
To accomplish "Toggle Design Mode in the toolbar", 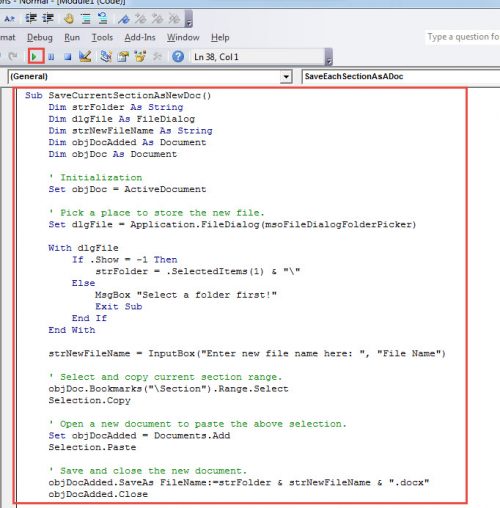I will (x=85, y=57).
